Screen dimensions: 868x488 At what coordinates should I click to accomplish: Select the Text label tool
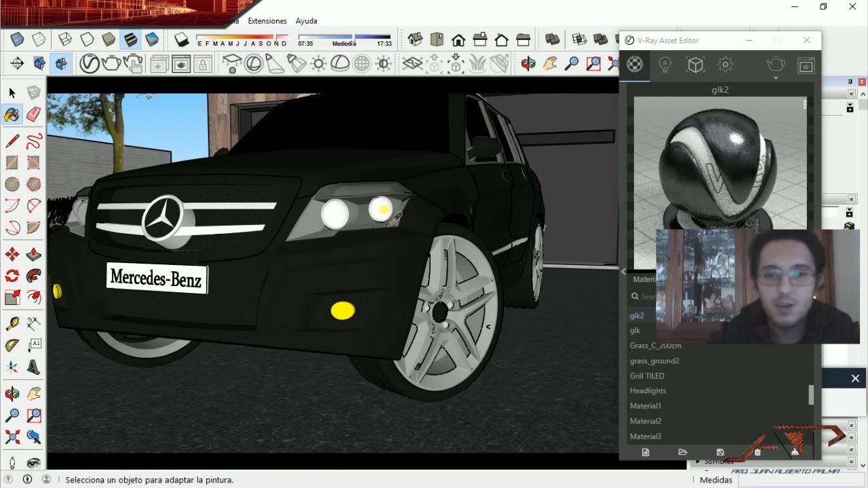pyautogui.click(x=33, y=346)
